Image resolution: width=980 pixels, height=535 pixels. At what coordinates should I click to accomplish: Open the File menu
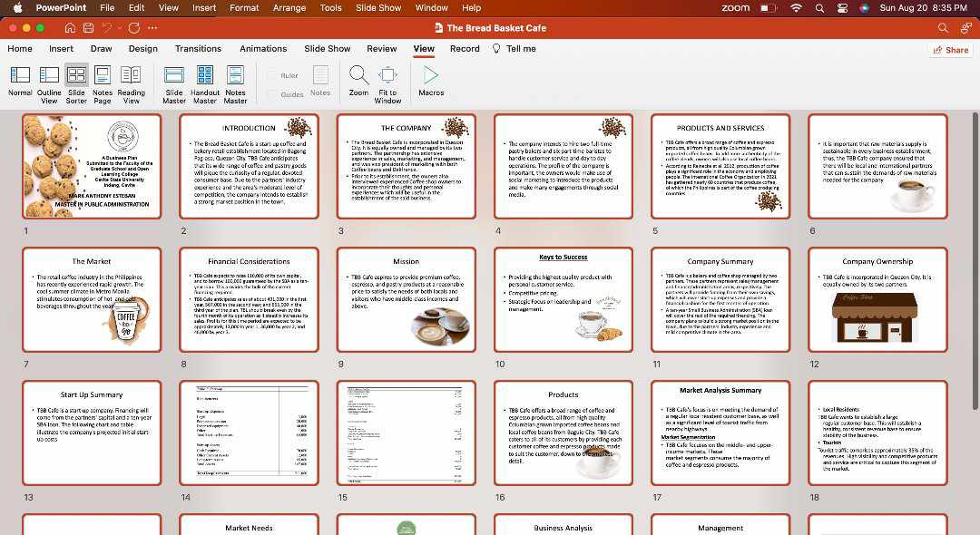107,7
